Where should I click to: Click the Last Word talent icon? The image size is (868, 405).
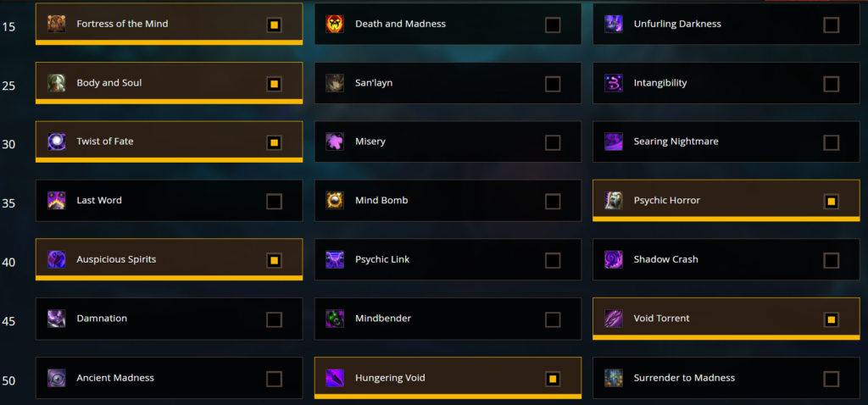coord(57,200)
